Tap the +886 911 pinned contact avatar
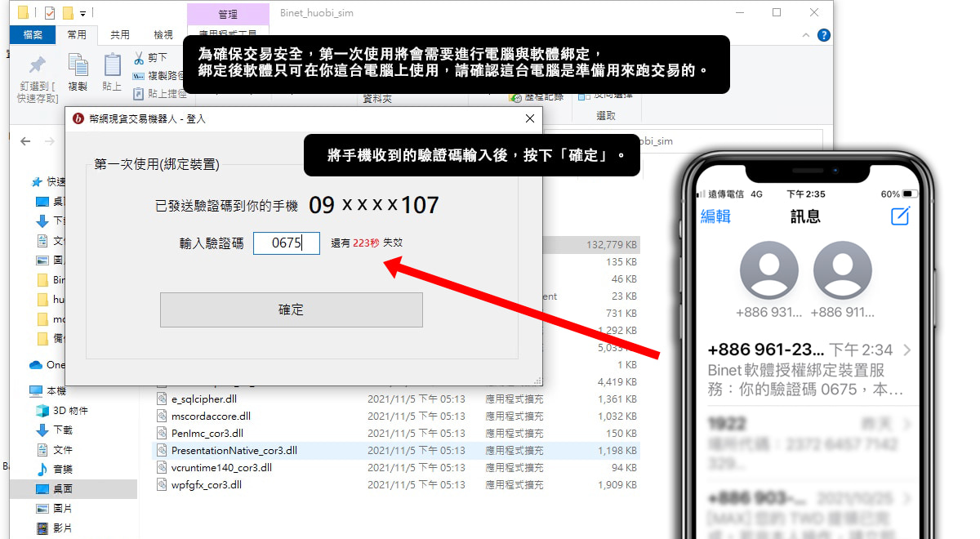980x539 pixels. 843,270
